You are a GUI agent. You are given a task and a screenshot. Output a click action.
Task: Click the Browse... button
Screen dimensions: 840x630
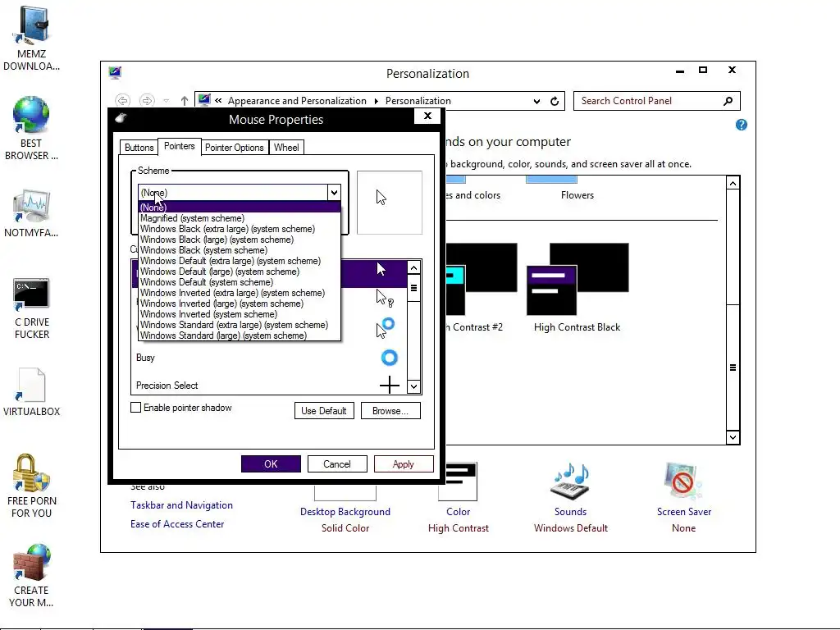click(x=390, y=411)
